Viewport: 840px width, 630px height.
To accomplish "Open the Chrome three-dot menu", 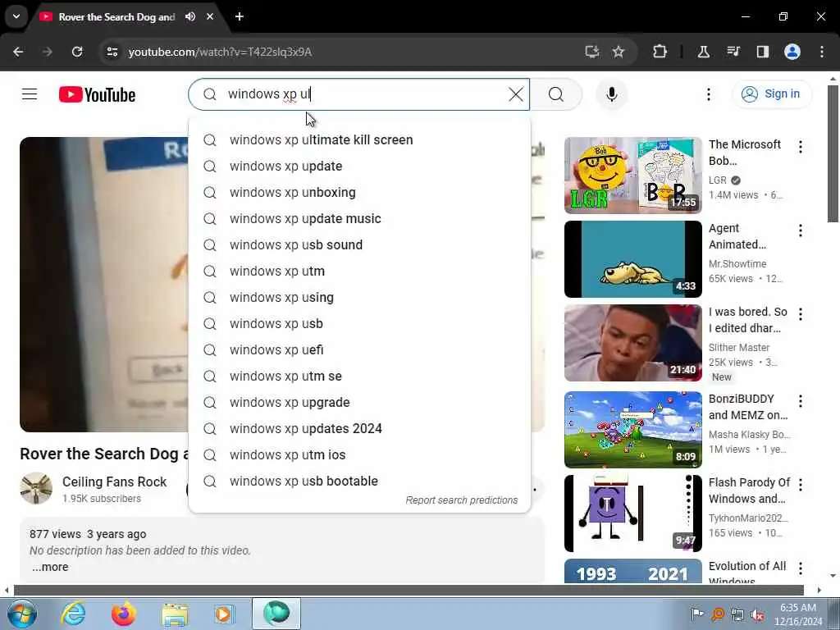I will 822,52.
